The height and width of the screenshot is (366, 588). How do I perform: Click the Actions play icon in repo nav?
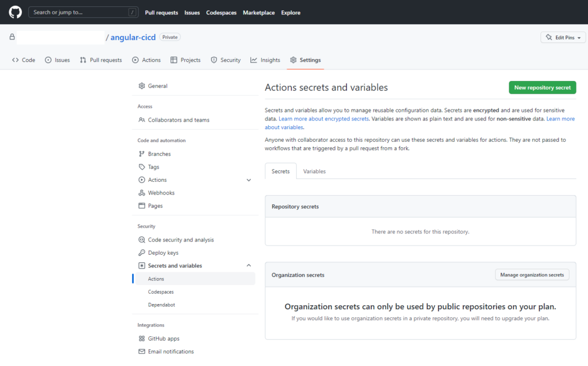pyautogui.click(x=136, y=60)
